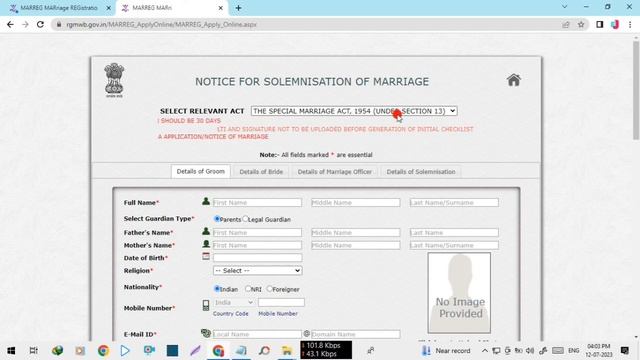
Task: Click Mother's First Name field
Action: pos(257,245)
